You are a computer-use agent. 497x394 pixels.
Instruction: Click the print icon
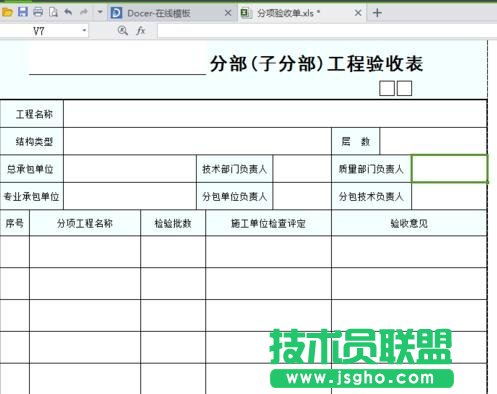(x=38, y=12)
